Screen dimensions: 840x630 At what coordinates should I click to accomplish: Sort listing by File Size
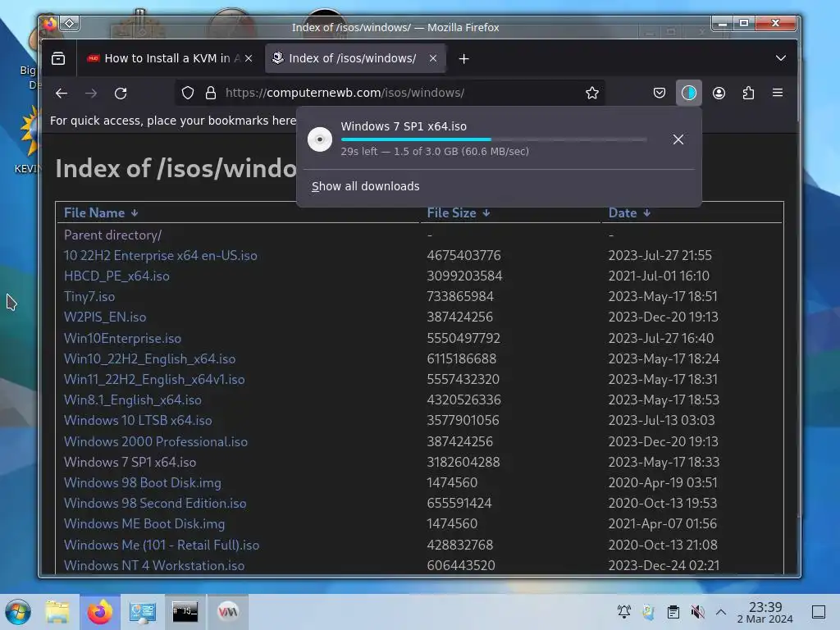(458, 212)
